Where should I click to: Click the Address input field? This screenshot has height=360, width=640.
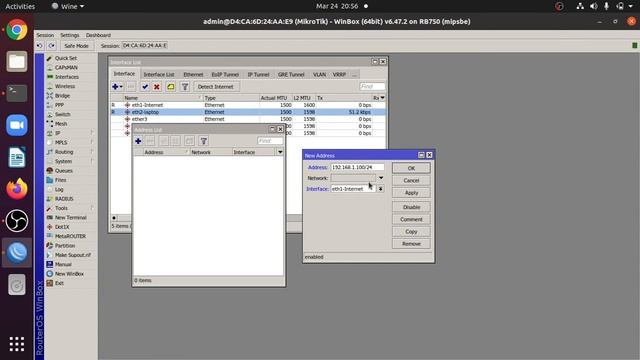[357, 167]
